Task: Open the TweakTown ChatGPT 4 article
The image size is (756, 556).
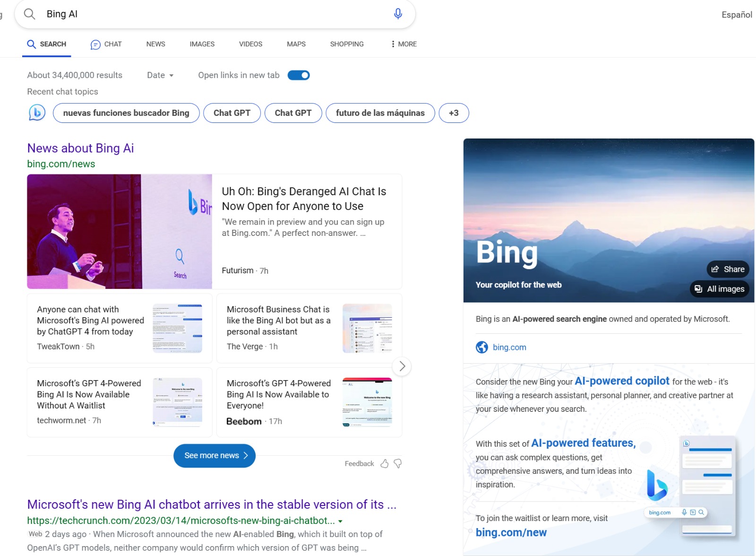Action: click(90, 320)
